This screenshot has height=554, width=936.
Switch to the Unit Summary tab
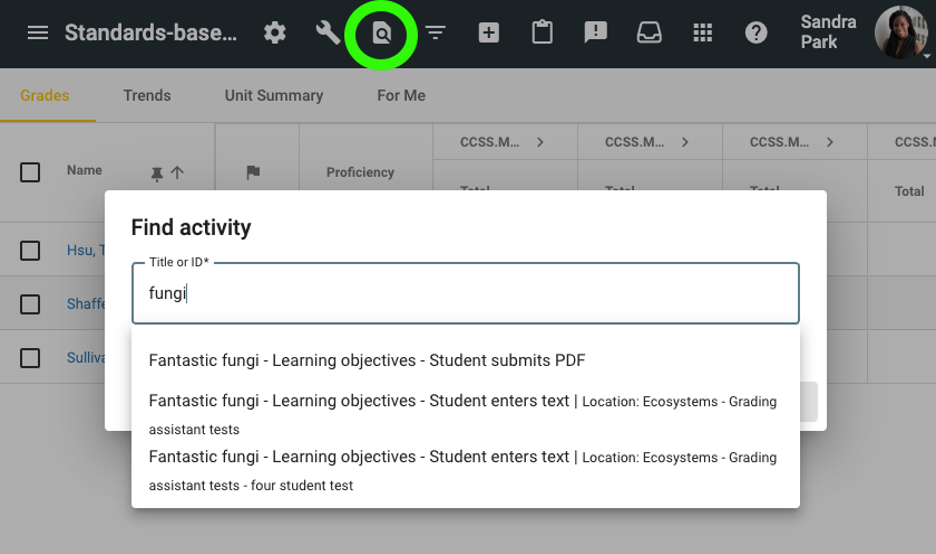coord(273,96)
